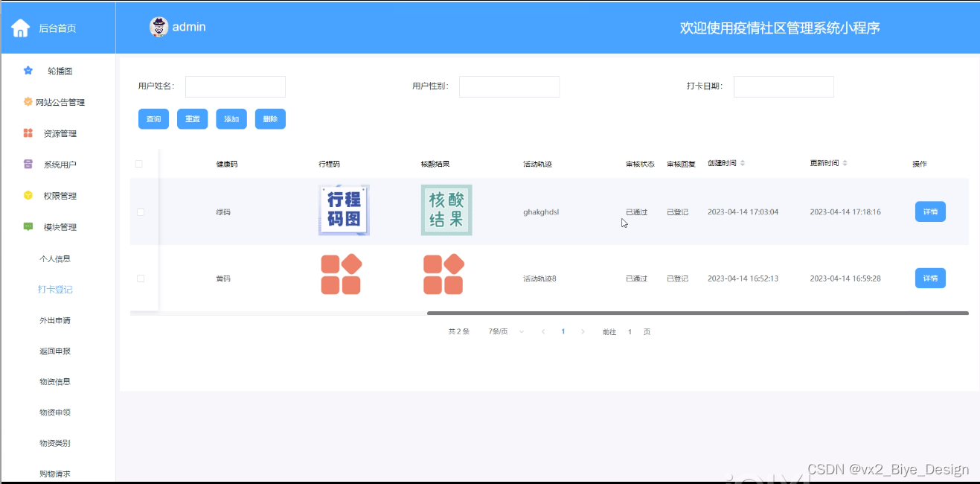980x484 pixels.
Task: Click the admin avatar image
Action: (158, 27)
